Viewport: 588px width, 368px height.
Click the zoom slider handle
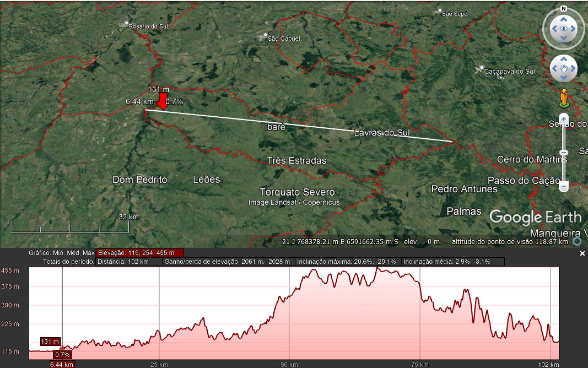click(x=563, y=152)
